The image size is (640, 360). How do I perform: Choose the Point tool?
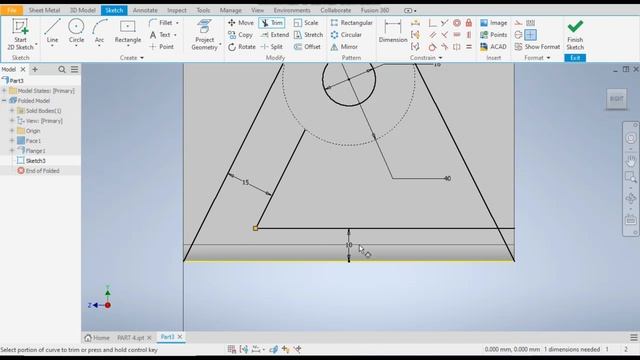(162, 47)
